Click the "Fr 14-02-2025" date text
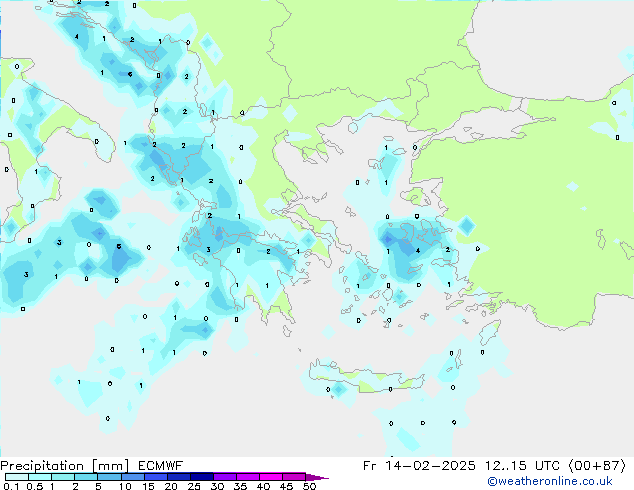Viewport: 634px width, 490px height. (x=419, y=466)
